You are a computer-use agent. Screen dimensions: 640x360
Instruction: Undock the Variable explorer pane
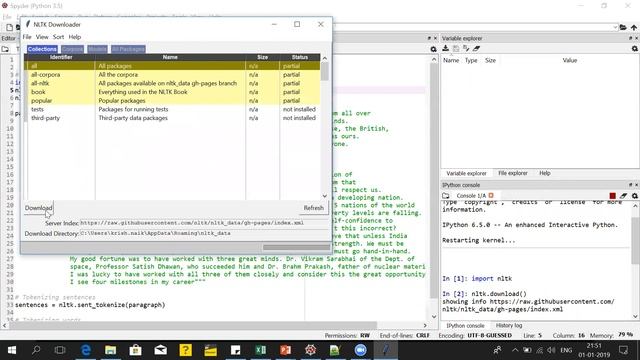[x=630, y=38]
